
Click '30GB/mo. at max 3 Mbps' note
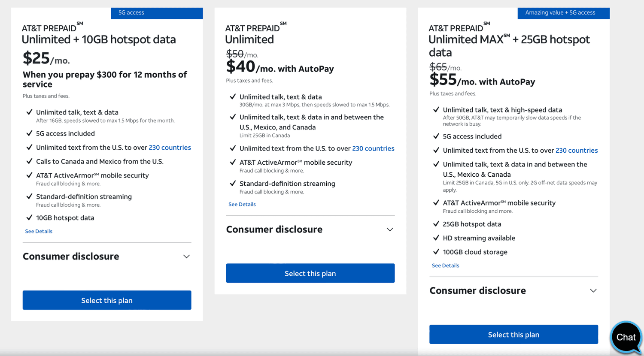[x=314, y=105]
